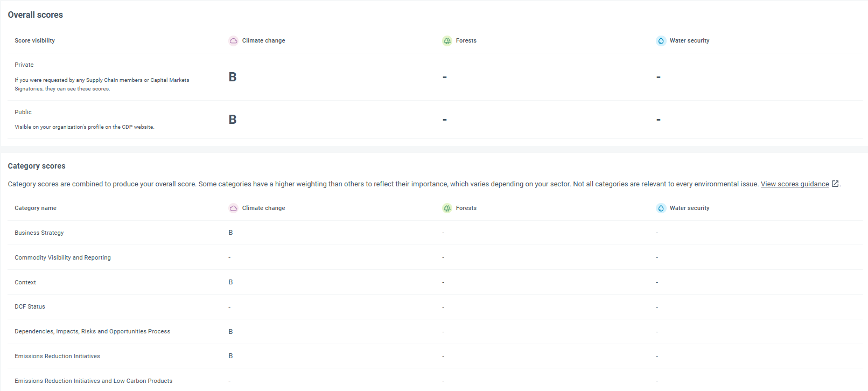
Task: Click external-link icon beside View scores guidance
Action: point(835,184)
